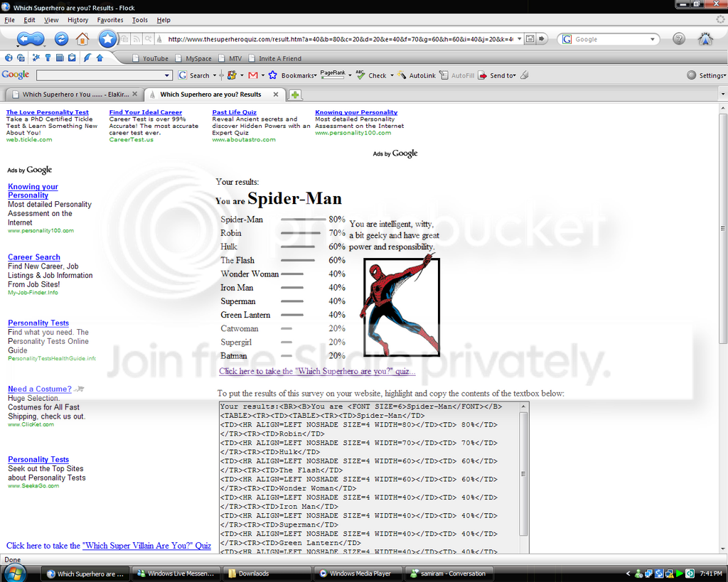Click the Go arrow next to address bar
The image size is (728, 582).
542,39
